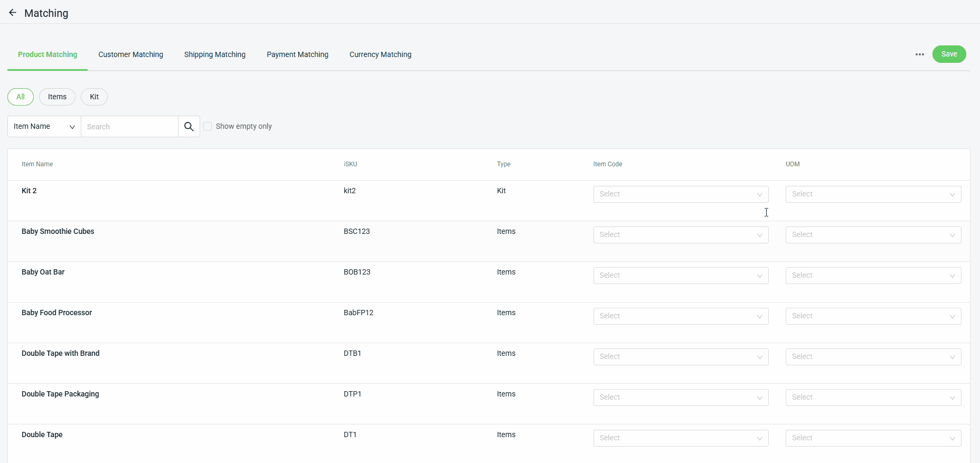Open the three-dot more options menu
Viewport: 980px width, 463px height.
pyautogui.click(x=919, y=54)
